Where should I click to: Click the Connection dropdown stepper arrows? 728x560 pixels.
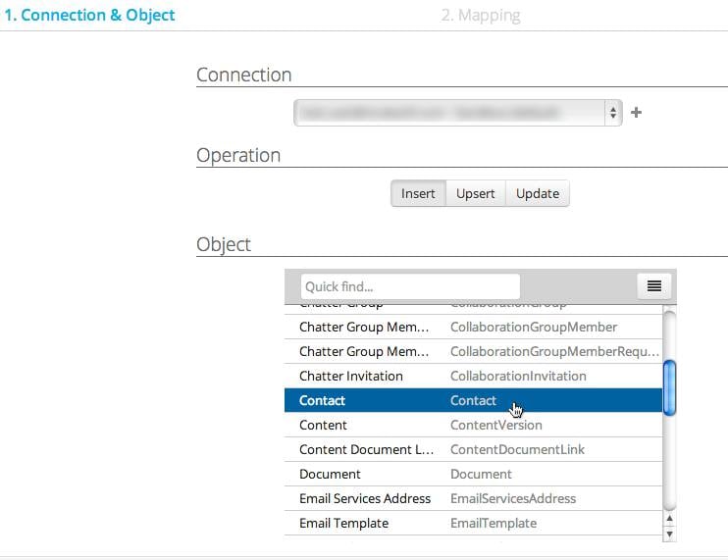(x=613, y=112)
